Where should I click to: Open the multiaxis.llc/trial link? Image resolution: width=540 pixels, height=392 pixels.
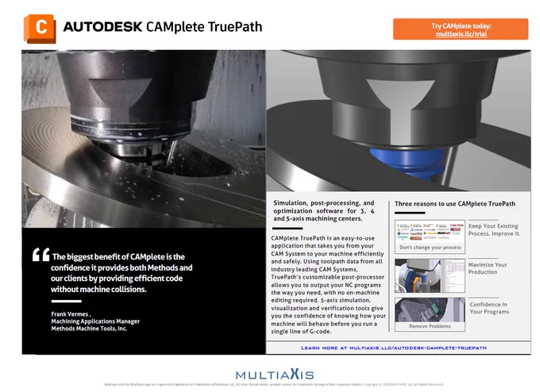(x=461, y=34)
